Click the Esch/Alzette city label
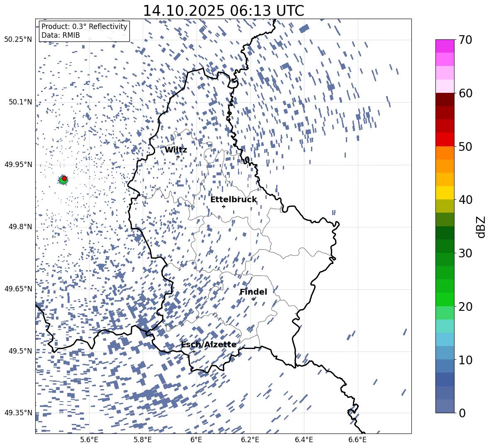The height and width of the screenshot is (448, 491). [x=209, y=344]
